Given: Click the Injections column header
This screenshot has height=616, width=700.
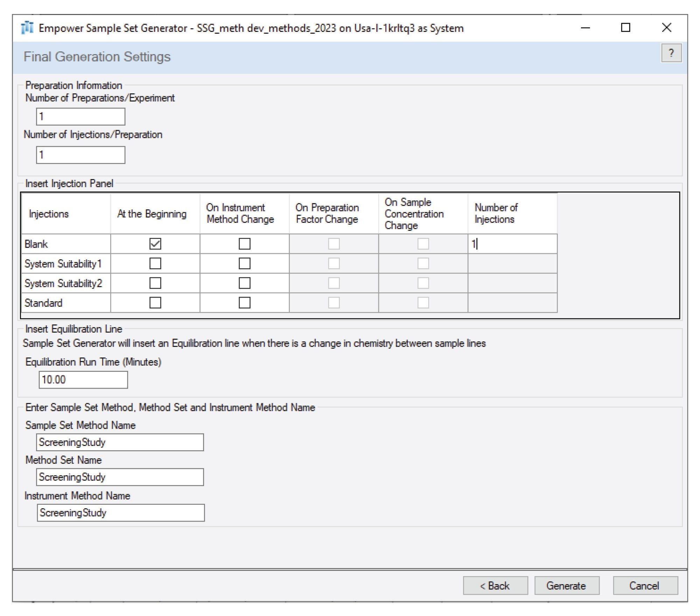Looking at the screenshot, I should (66, 214).
